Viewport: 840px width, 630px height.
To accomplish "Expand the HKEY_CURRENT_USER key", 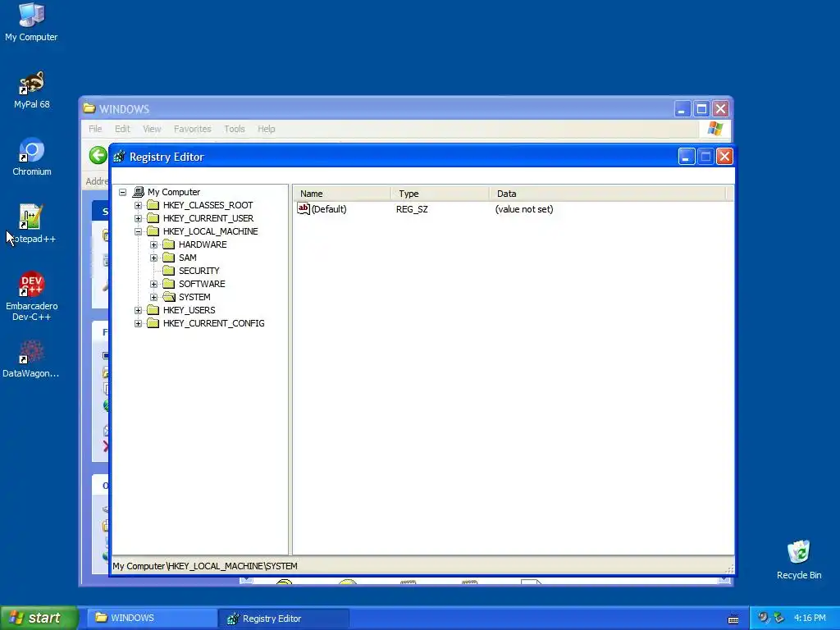I will [138, 218].
